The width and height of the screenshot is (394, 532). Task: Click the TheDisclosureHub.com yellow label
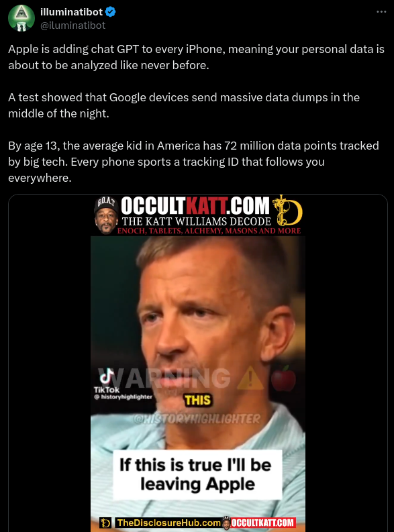[168, 523]
